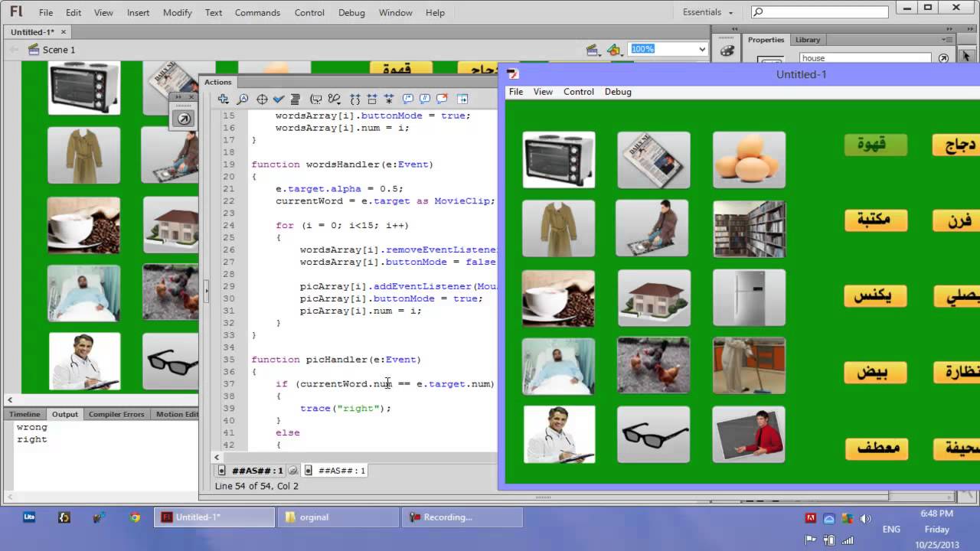Open the Essentials workspace dropdown

[x=708, y=12]
